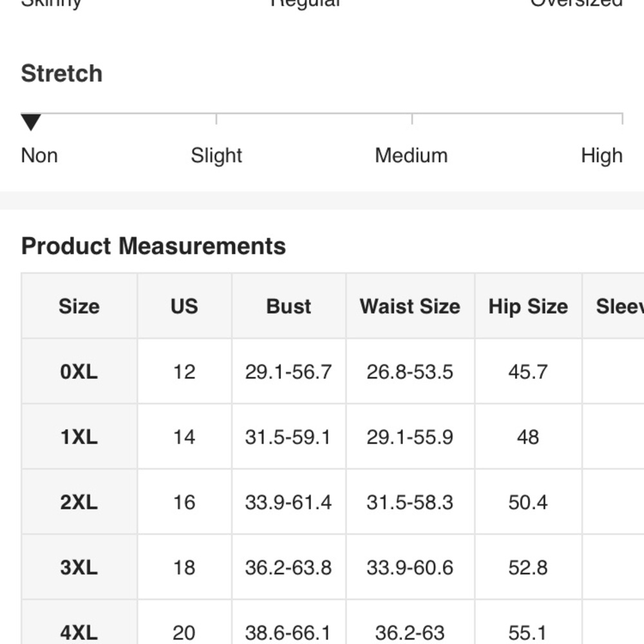Select the 0XL size row label

point(79,372)
